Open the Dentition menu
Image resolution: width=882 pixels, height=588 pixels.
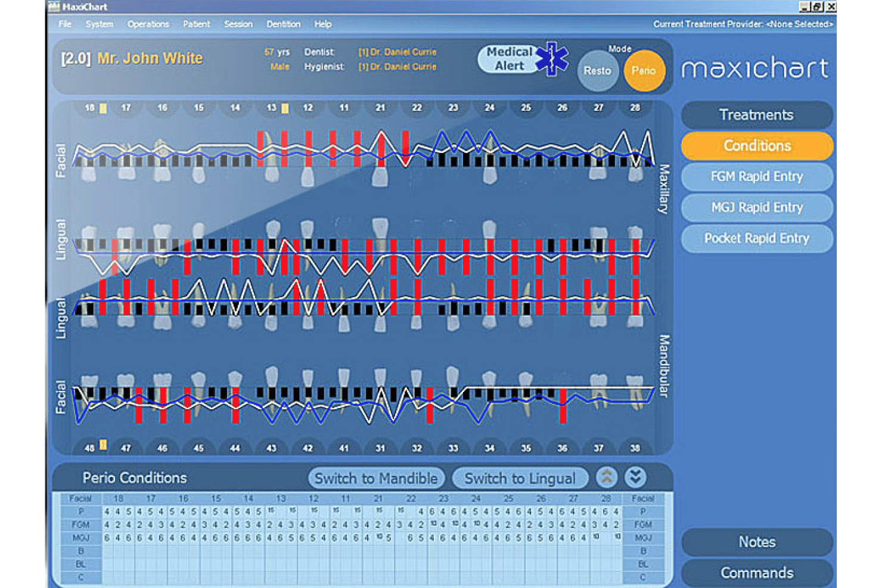tap(283, 24)
